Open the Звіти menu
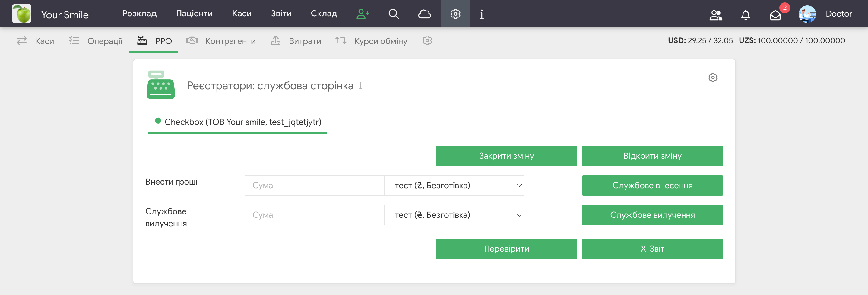The width and height of the screenshot is (868, 295). point(281,14)
